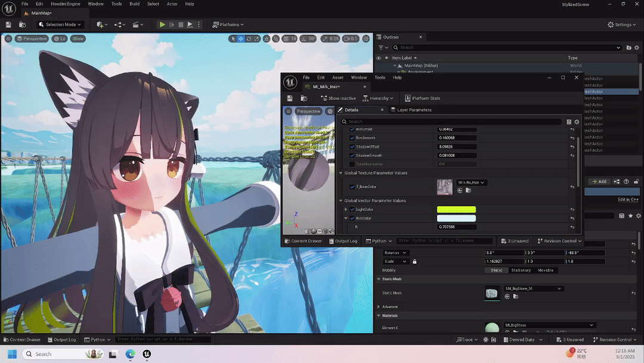Toggle scale snapping (0.25) in viewport
The width and height of the screenshot is (644, 363).
tap(325, 39)
